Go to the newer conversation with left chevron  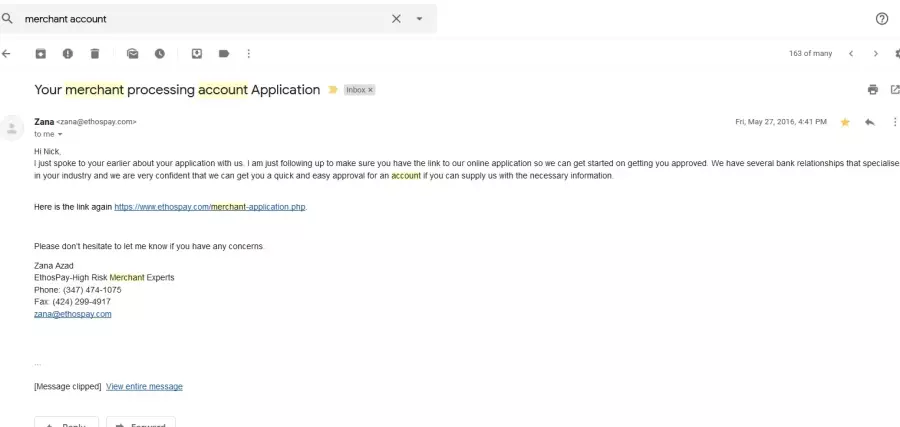click(x=851, y=53)
